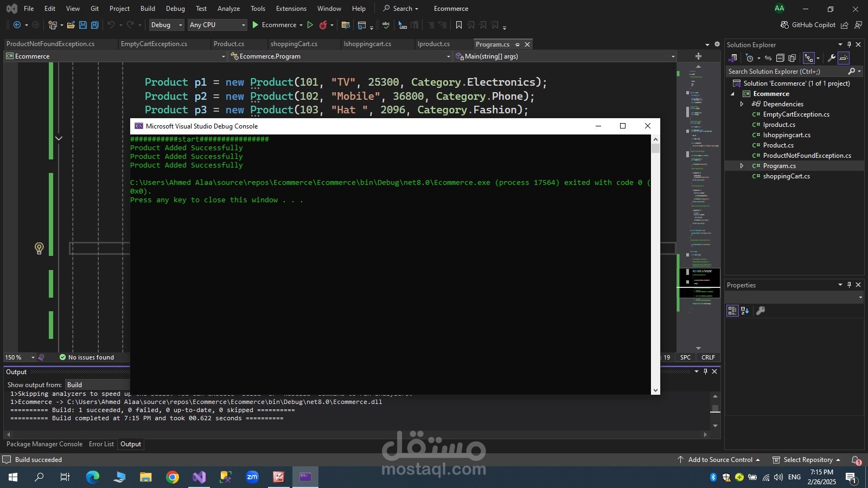
Task: Click the No issues found indicator
Action: click(x=87, y=357)
